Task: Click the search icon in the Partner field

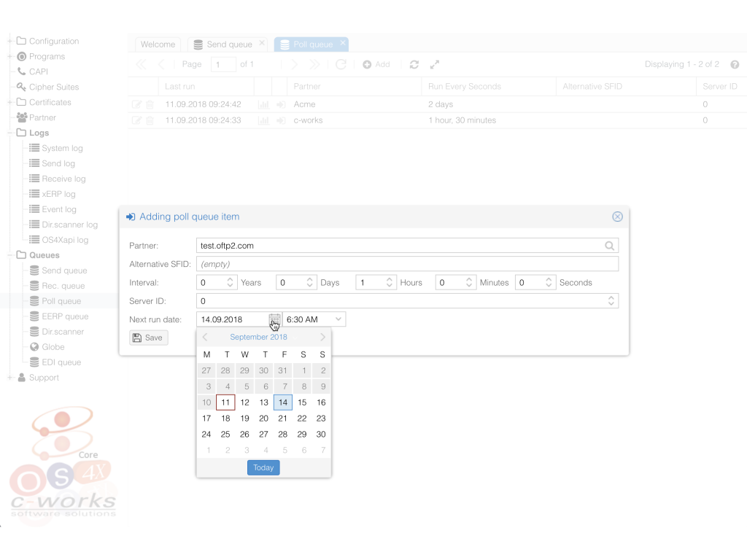Action: pos(610,246)
